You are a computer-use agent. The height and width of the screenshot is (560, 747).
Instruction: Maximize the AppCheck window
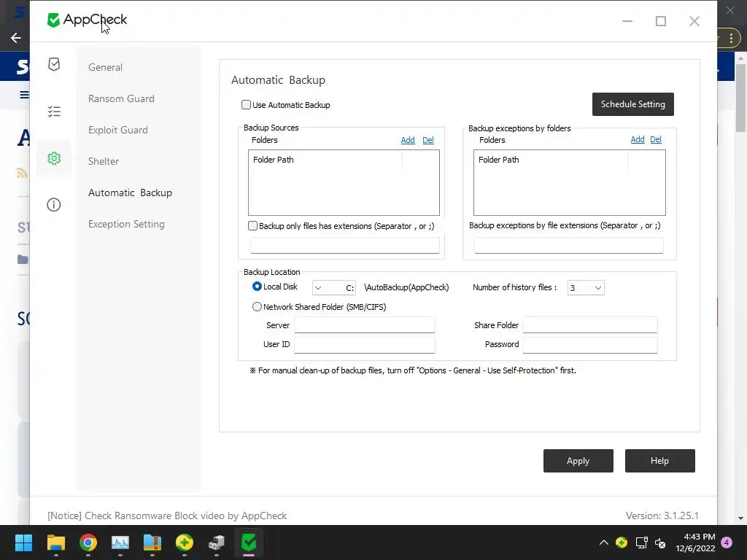[661, 21]
